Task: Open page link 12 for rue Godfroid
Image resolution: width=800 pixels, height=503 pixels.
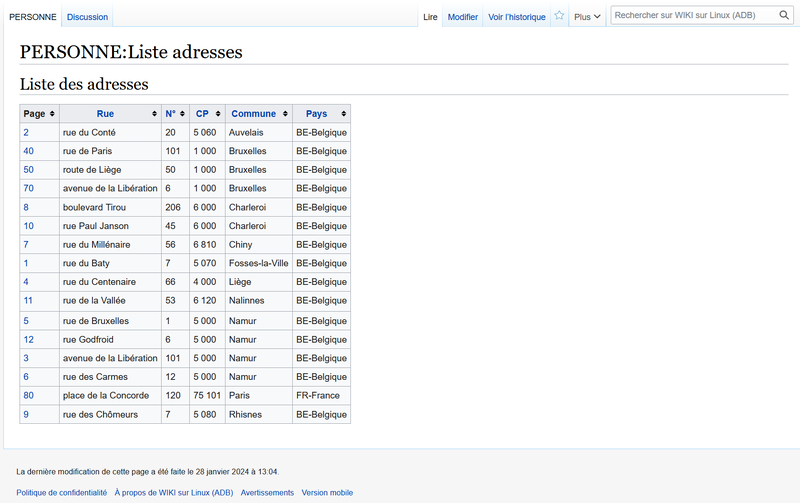Action: tap(29, 340)
